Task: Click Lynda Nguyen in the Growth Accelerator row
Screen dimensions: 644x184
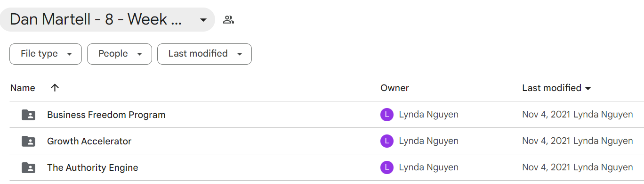Action: (428, 141)
